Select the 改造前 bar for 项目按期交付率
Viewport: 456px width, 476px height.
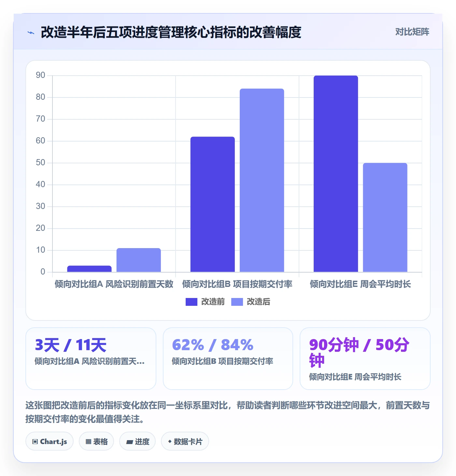click(213, 204)
